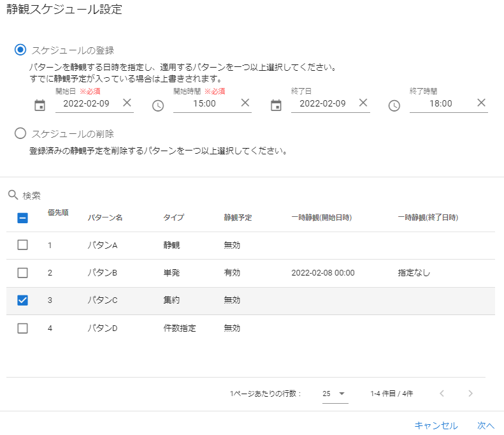504x435 pixels.
Task: Open the rows per page dropdown
Action: click(335, 394)
